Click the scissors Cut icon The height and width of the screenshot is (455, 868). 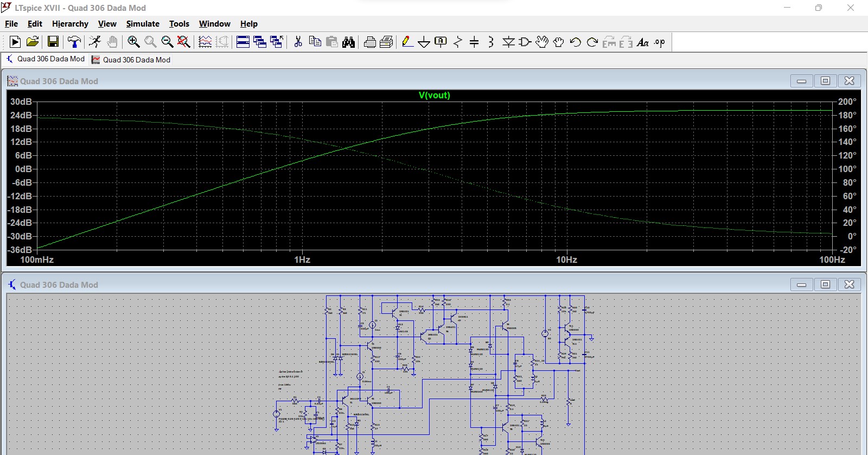pyautogui.click(x=298, y=42)
